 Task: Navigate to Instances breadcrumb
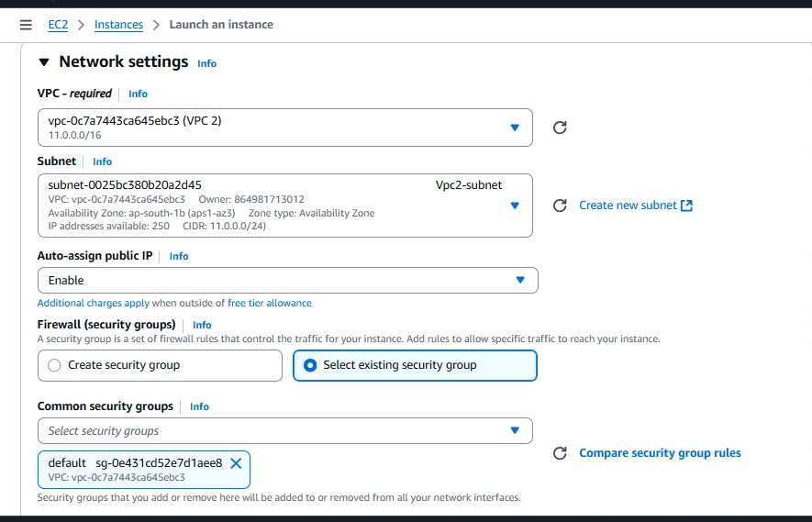click(118, 25)
